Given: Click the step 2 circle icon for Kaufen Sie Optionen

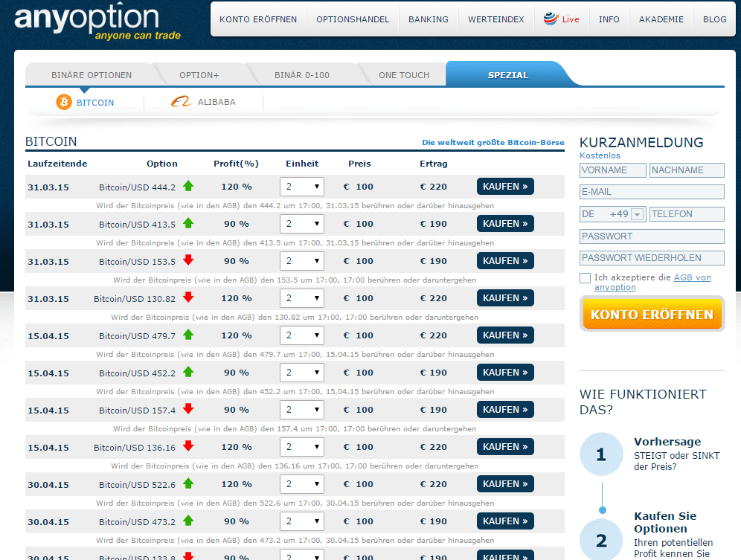Looking at the screenshot, I should tap(602, 540).
